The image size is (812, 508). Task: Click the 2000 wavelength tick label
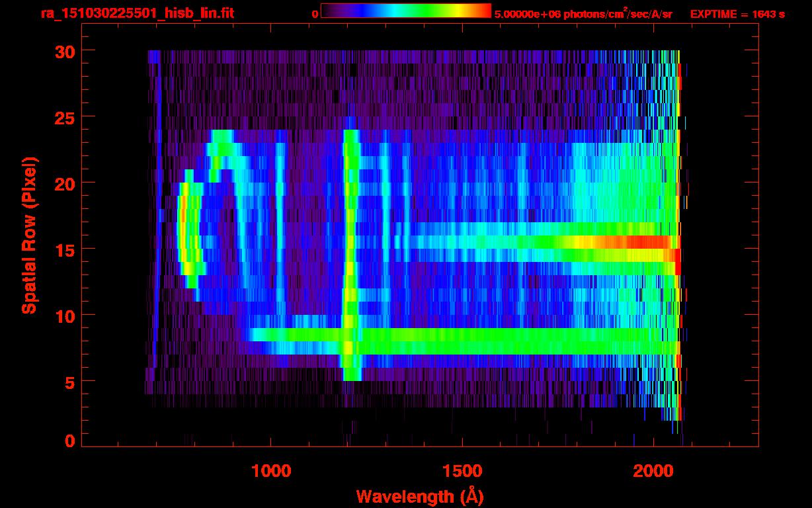click(653, 471)
